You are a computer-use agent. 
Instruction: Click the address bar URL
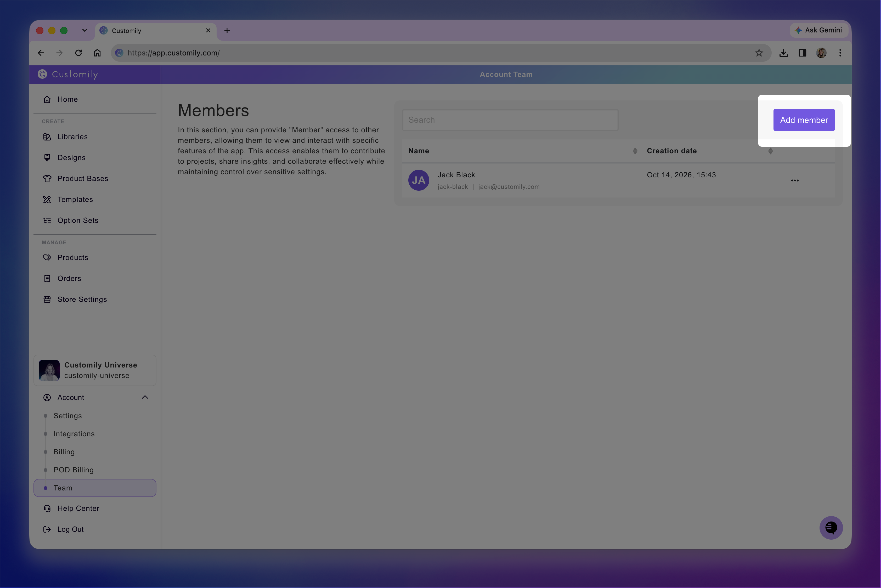click(174, 53)
